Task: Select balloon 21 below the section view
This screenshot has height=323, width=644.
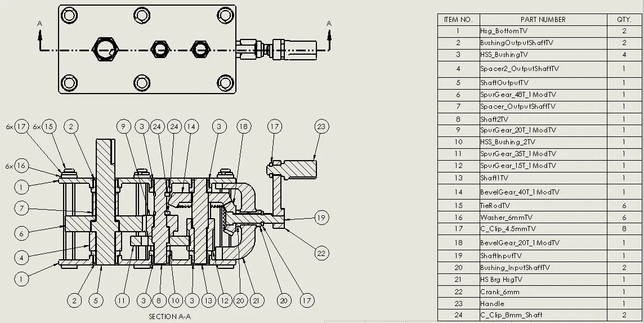Action: click(x=256, y=301)
